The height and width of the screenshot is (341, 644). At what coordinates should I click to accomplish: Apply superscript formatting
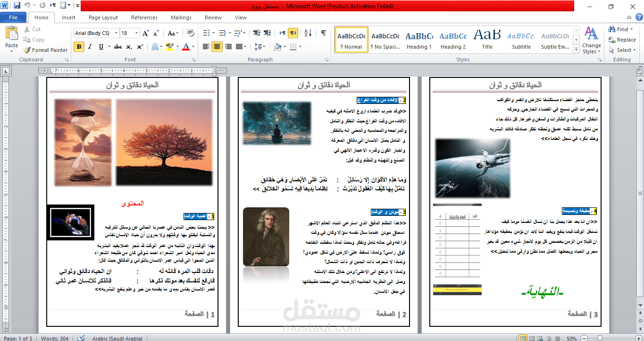coord(140,47)
